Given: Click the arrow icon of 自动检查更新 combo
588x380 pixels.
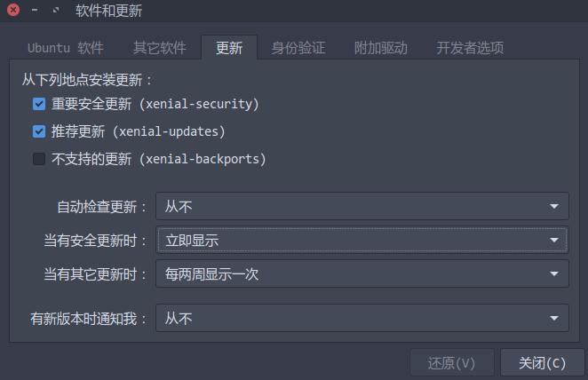Looking at the screenshot, I should point(554,207).
